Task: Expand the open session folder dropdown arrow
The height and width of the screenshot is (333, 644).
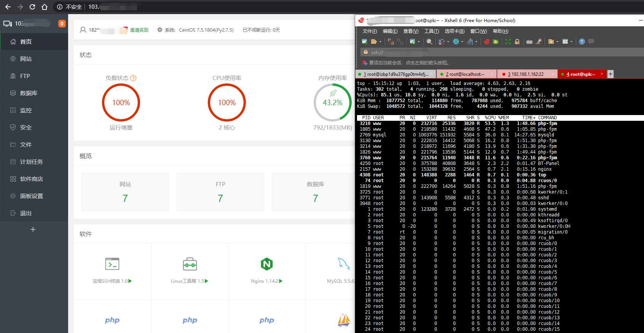Action: tap(380, 42)
